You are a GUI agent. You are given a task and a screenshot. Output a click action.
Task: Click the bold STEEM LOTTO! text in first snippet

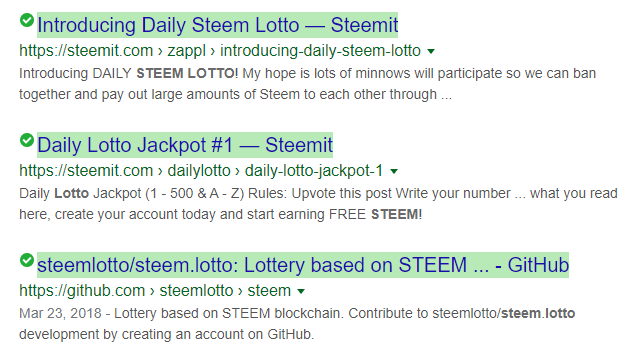[187, 73]
